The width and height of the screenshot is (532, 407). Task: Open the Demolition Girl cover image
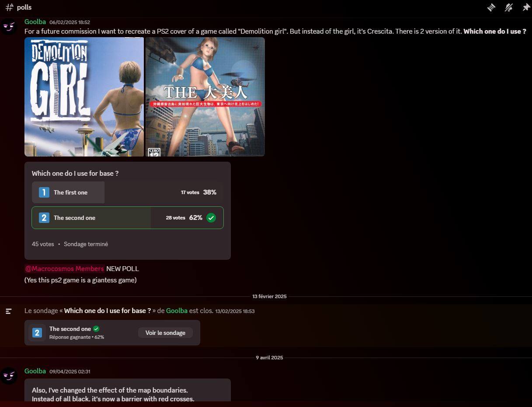(x=84, y=97)
